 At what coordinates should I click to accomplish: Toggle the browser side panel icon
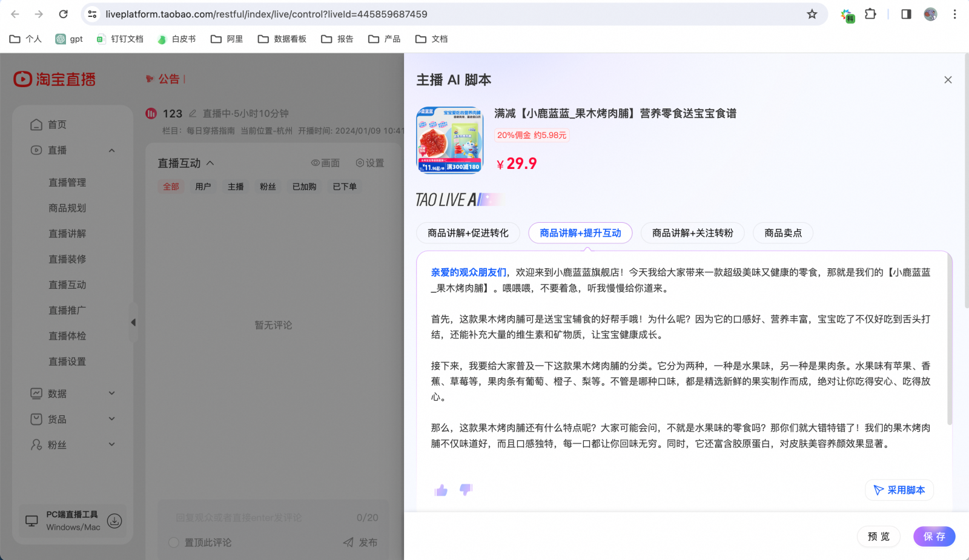pyautogui.click(x=906, y=14)
